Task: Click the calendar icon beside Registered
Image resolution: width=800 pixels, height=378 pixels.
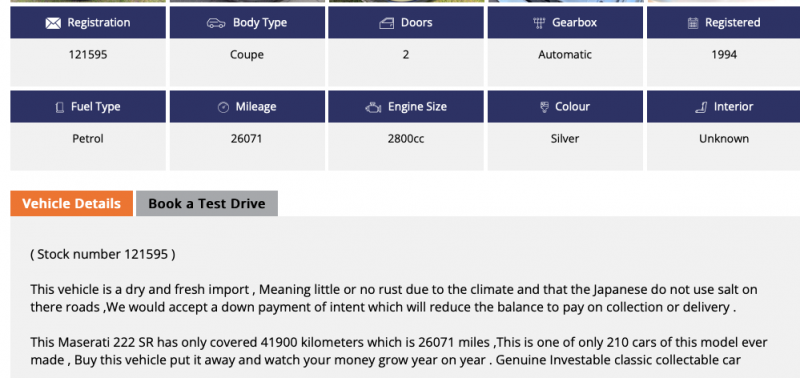Action: pos(692,23)
